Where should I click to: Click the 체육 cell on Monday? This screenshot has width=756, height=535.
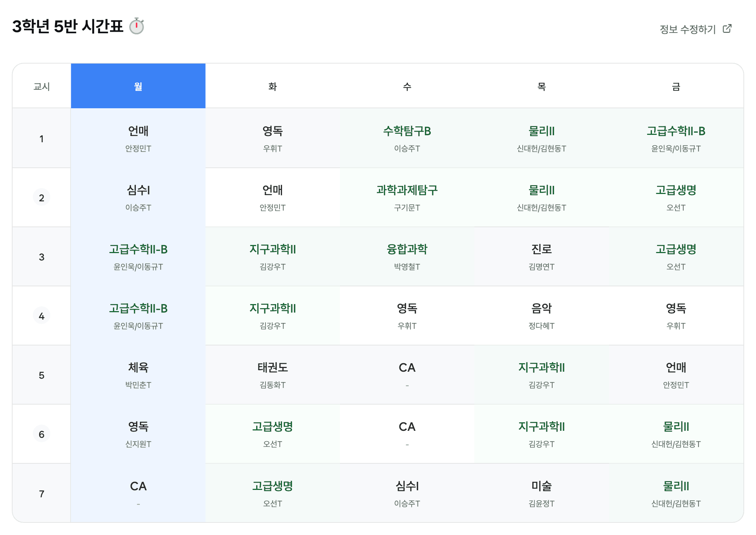pyautogui.click(x=138, y=375)
